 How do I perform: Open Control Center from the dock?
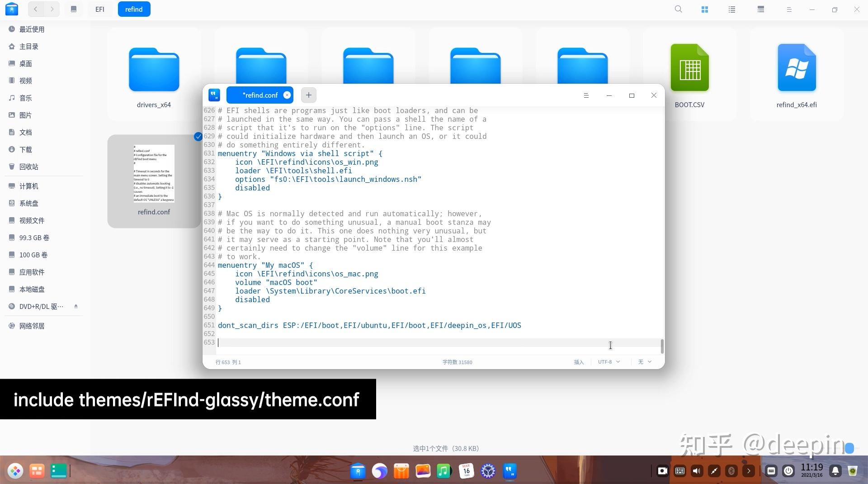click(x=488, y=471)
